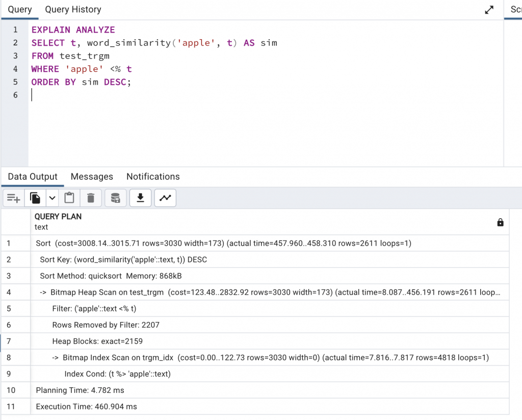Select the 'Heap Blocks: exact=2159' row
The height and width of the screenshot is (420, 522).
coord(270,341)
